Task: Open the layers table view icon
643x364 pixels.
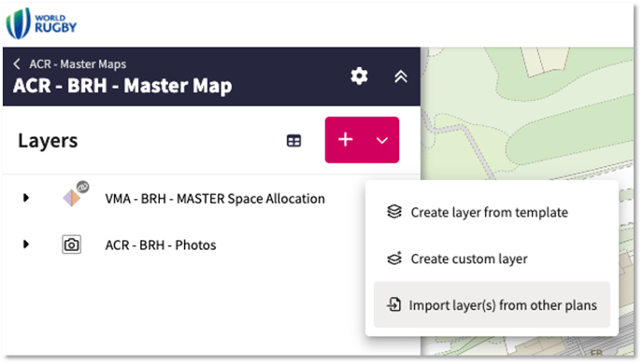Action: (293, 141)
